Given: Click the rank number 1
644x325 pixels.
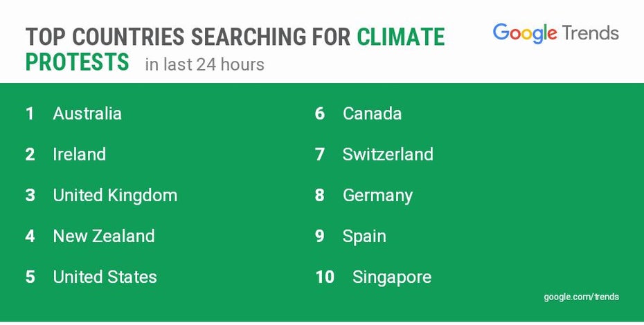Looking at the screenshot, I should [30, 113].
